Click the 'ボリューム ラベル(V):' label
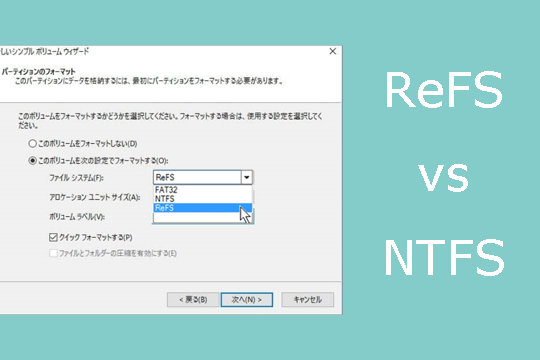Image resolution: width=540 pixels, height=360 pixels. point(77,217)
